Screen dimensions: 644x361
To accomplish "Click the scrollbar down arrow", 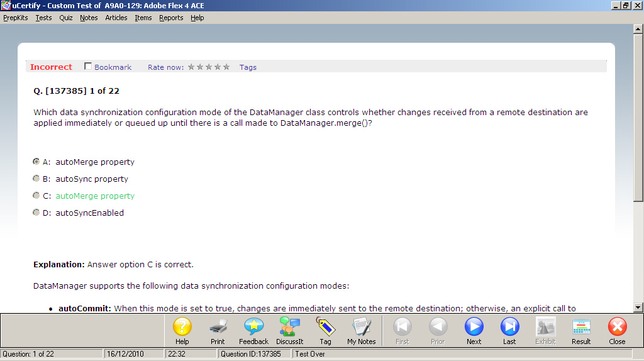I will coord(638,307).
